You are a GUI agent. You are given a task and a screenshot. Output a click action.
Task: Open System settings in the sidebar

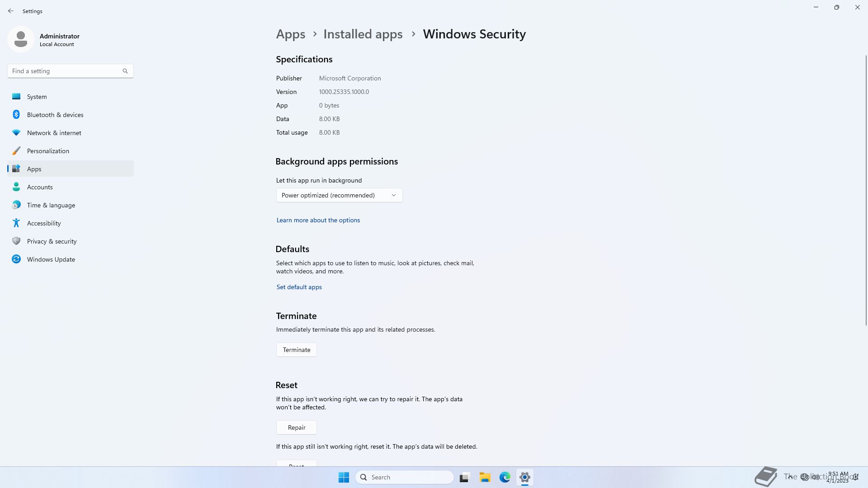coord(71,97)
